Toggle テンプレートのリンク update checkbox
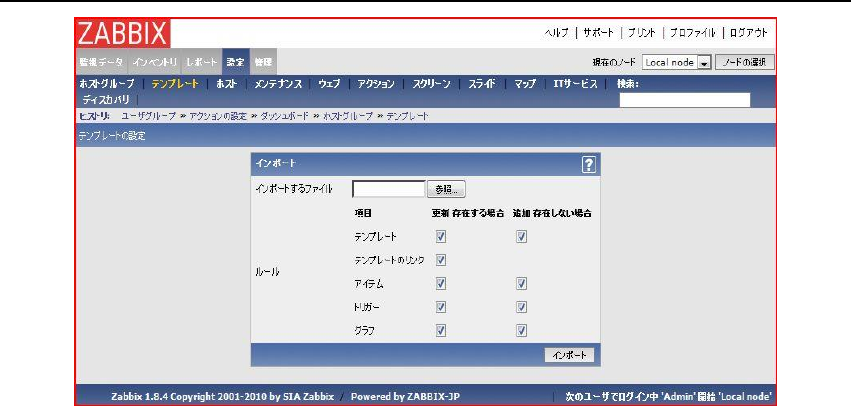The image size is (851, 406). pyautogui.click(x=441, y=260)
